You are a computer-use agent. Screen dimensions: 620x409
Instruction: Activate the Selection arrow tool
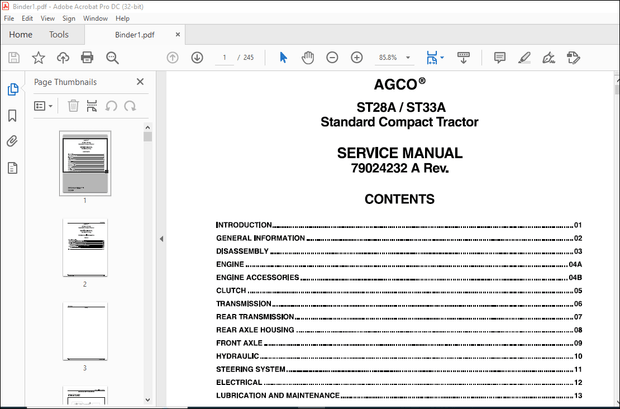click(x=283, y=58)
